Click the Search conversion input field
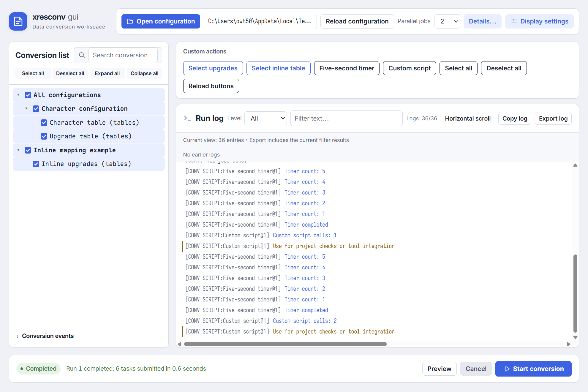The width and height of the screenshot is (588, 392). click(123, 55)
